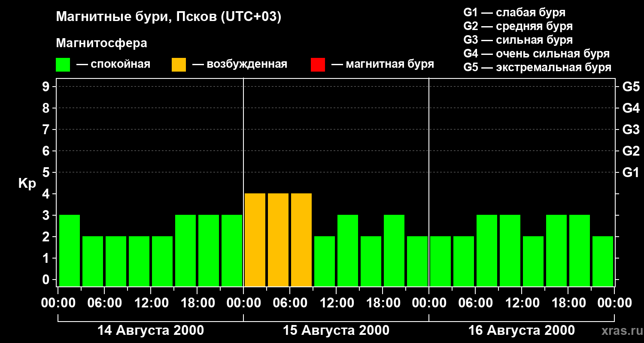Click the G3 label on right axis
This screenshot has height=343, width=644.
[x=631, y=129]
